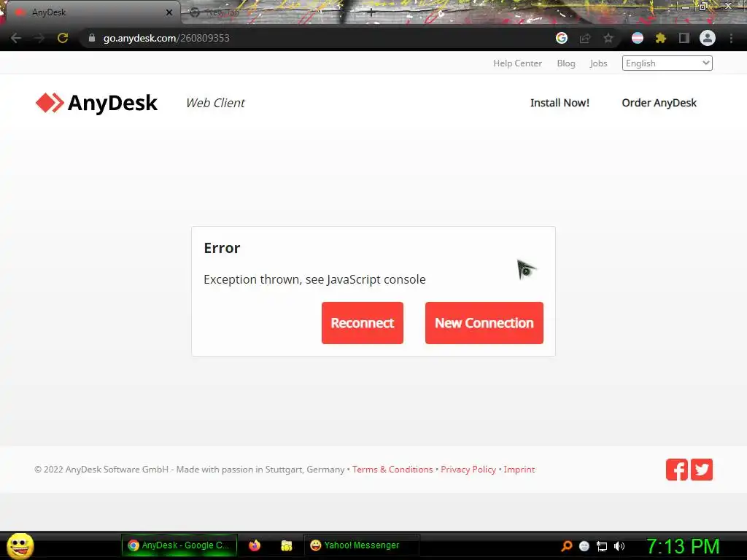747x560 pixels.
Task: Open the Jobs link
Action: tap(598, 63)
